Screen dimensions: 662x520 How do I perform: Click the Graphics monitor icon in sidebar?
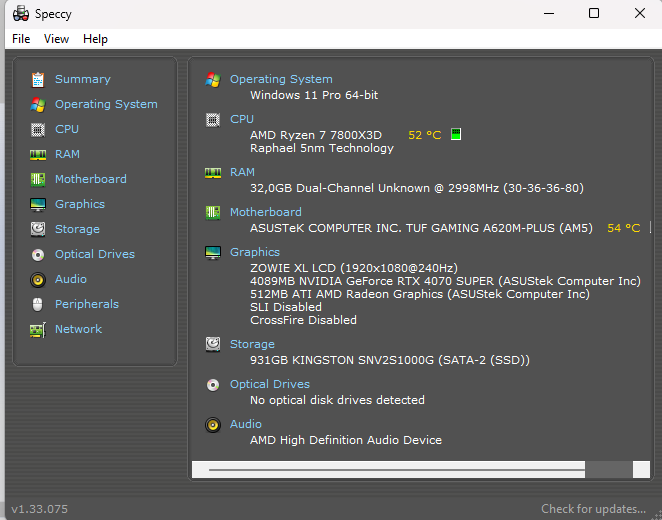coord(38,205)
